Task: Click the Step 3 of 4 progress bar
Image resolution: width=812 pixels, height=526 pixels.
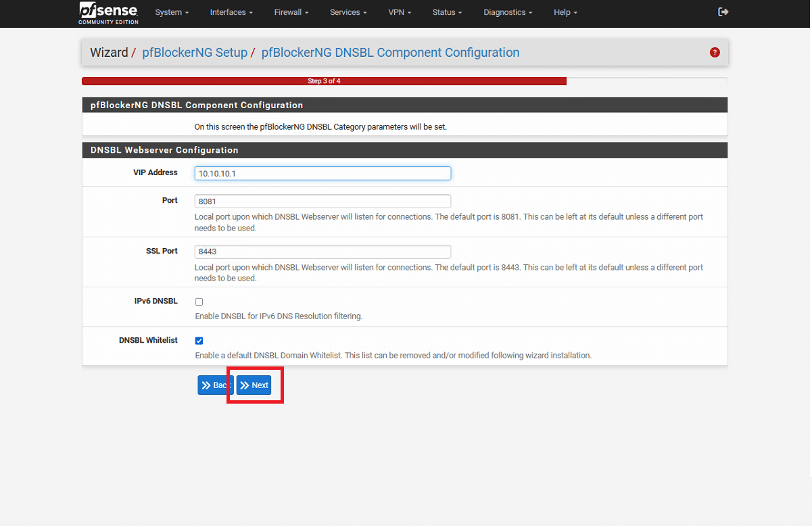Action: pyautogui.click(x=324, y=81)
